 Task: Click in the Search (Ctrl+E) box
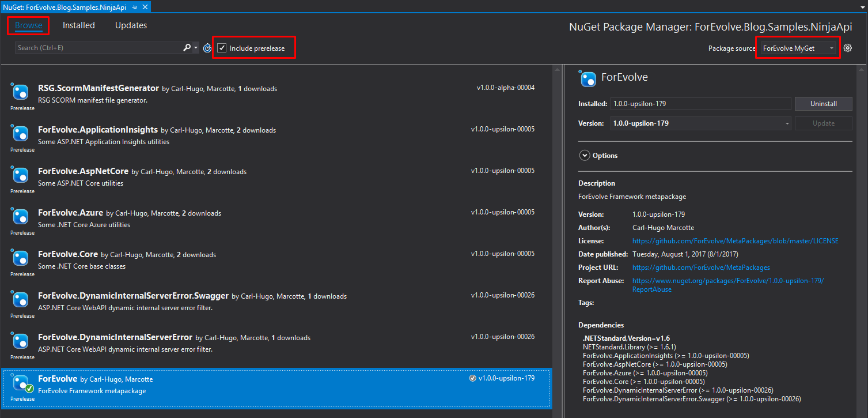tap(98, 48)
